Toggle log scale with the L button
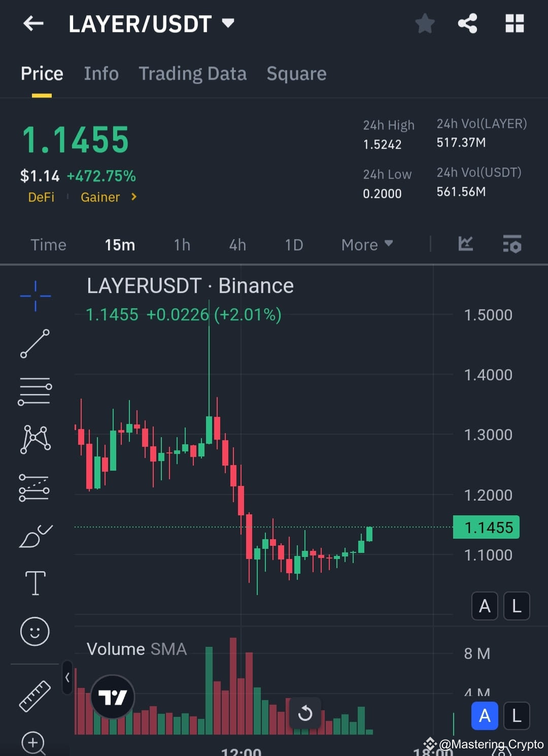Screen dimensions: 548x756 (516, 606)
